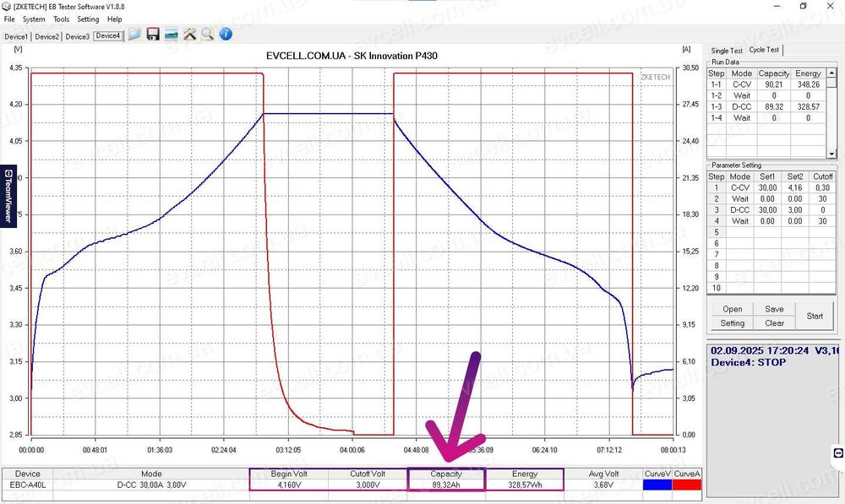Select the Device4 button
The height and width of the screenshot is (504, 845).
(x=108, y=36)
